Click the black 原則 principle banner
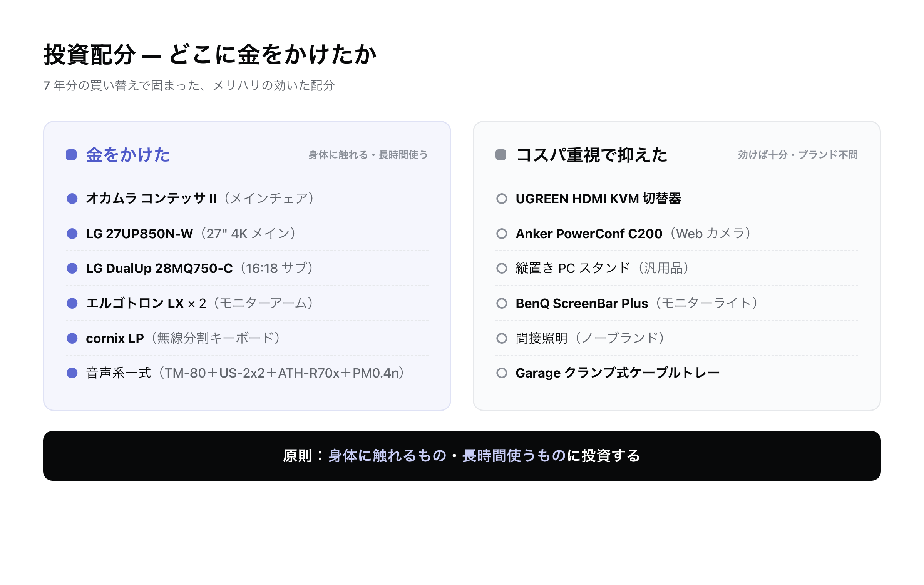The image size is (924, 585). pos(462,456)
